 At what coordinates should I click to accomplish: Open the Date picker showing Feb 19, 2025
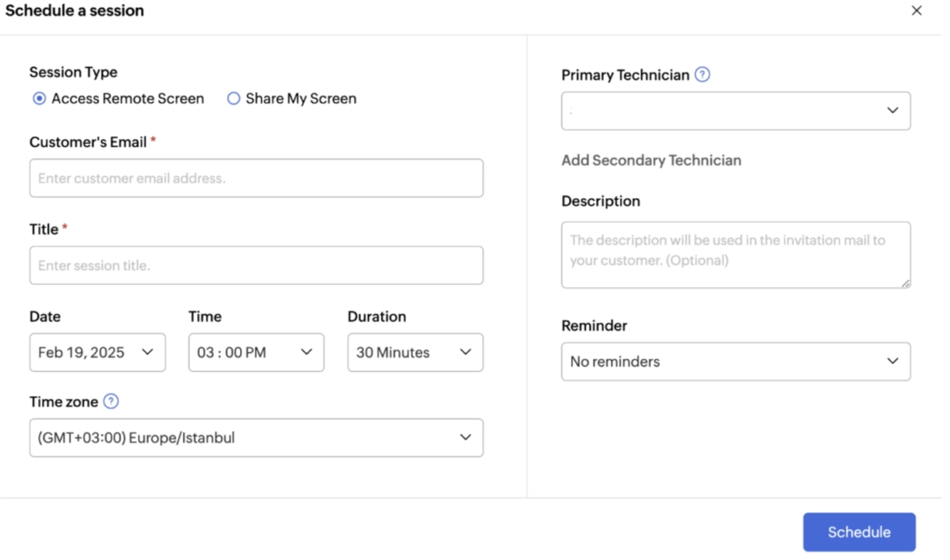tap(97, 352)
